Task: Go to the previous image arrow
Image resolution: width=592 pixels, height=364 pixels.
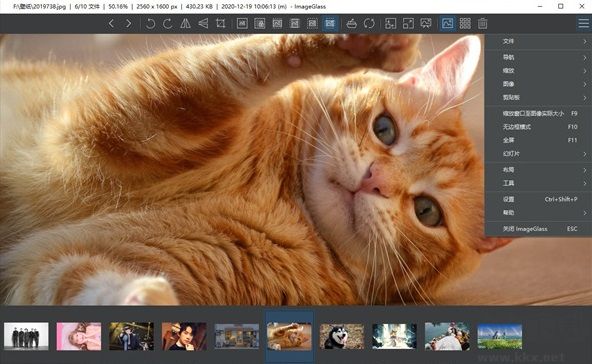Action: tap(111, 23)
